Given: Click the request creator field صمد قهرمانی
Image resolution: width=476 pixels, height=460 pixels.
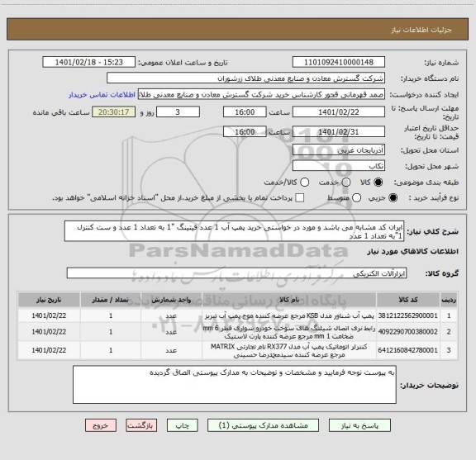Looking at the screenshot, I should (x=261, y=94).
